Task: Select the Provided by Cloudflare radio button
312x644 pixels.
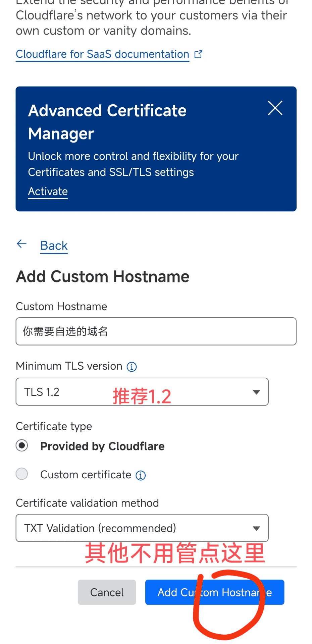Action: [x=22, y=445]
